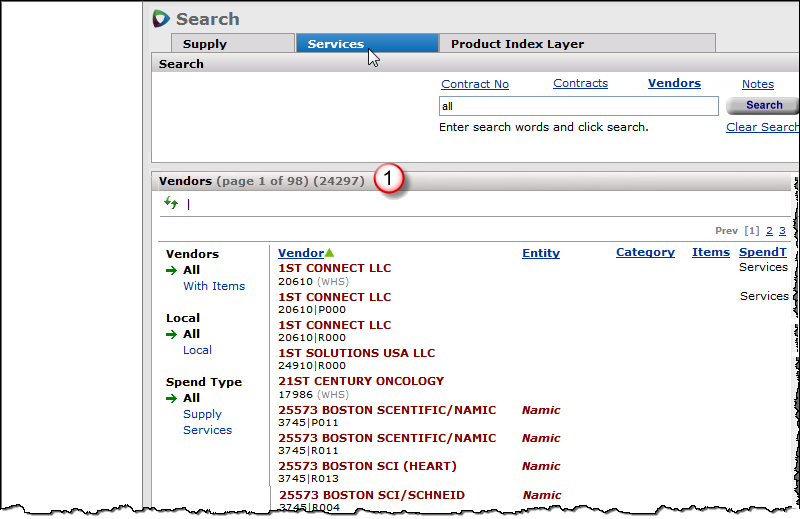Click the search text input field
This screenshot has height=519, width=800.
[x=578, y=106]
